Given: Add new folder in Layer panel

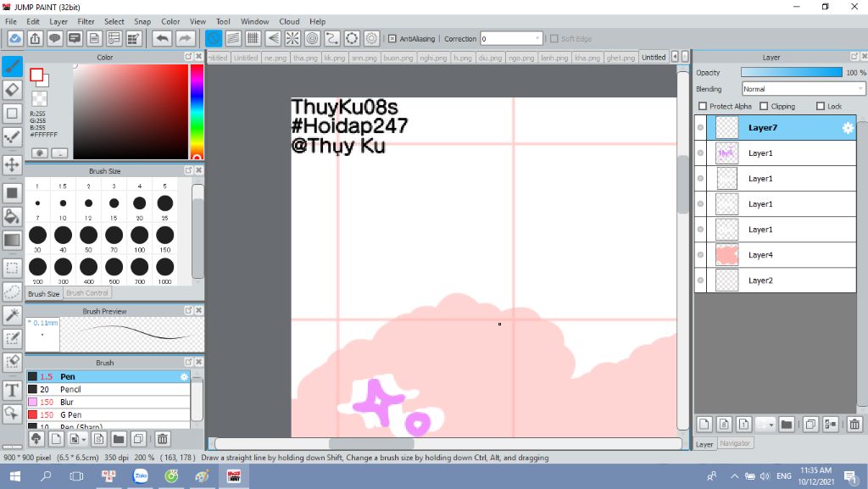Looking at the screenshot, I should [x=786, y=425].
